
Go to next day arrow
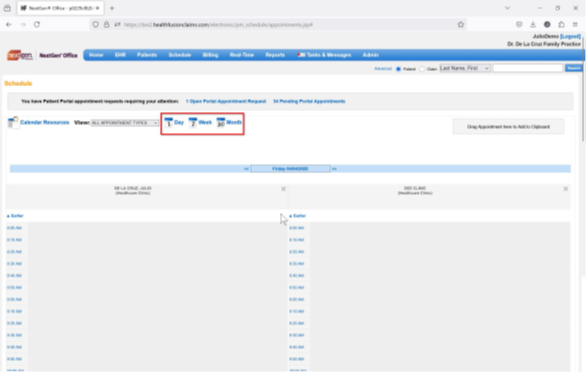pyautogui.click(x=334, y=169)
